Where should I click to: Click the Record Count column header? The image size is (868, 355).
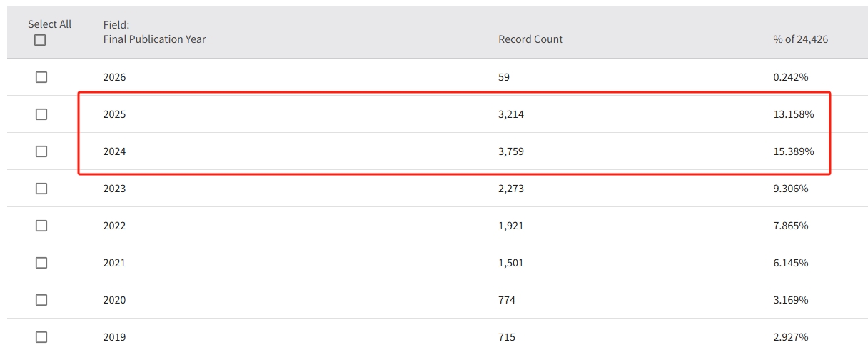coord(530,39)
